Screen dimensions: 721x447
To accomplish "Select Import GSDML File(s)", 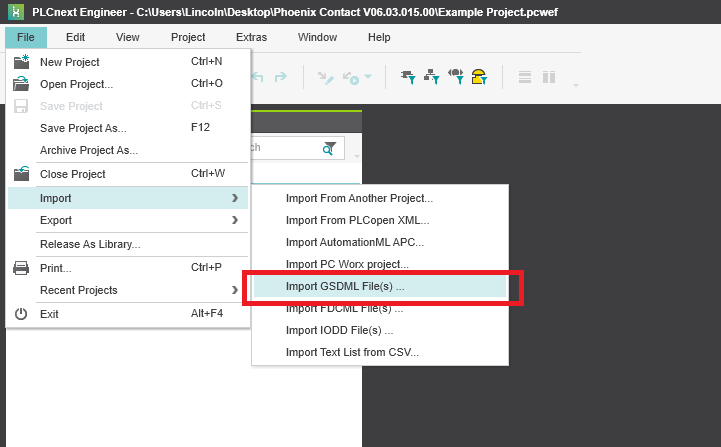I will (x=345, y=286).
